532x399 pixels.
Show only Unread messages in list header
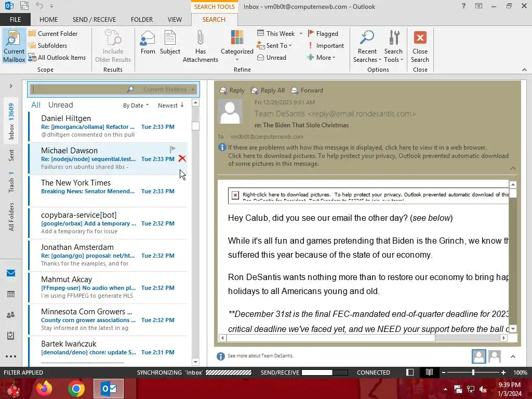click(60, 105)
